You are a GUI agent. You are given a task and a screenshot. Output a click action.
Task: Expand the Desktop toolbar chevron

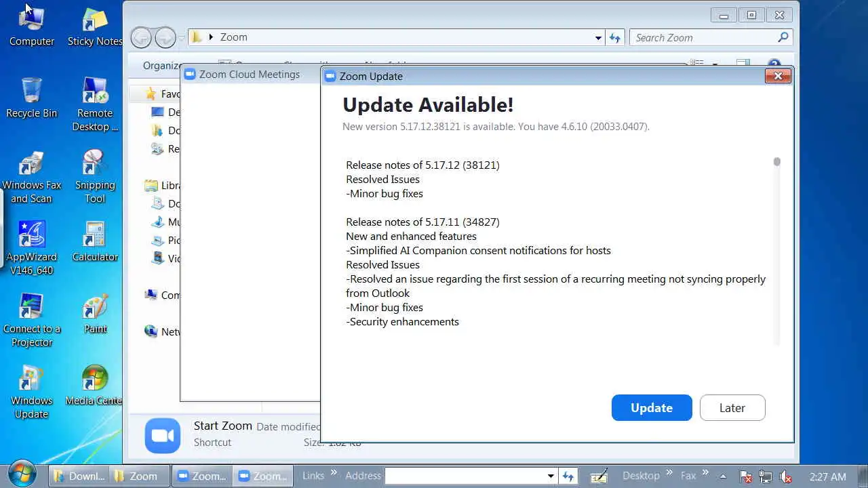[669, 472]
